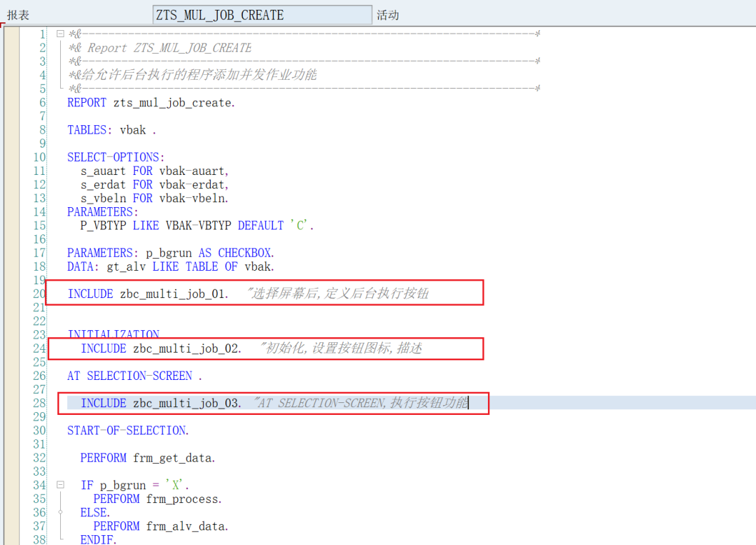Click the DATA: gt_alv declaration line

click(x=171, y=267)
